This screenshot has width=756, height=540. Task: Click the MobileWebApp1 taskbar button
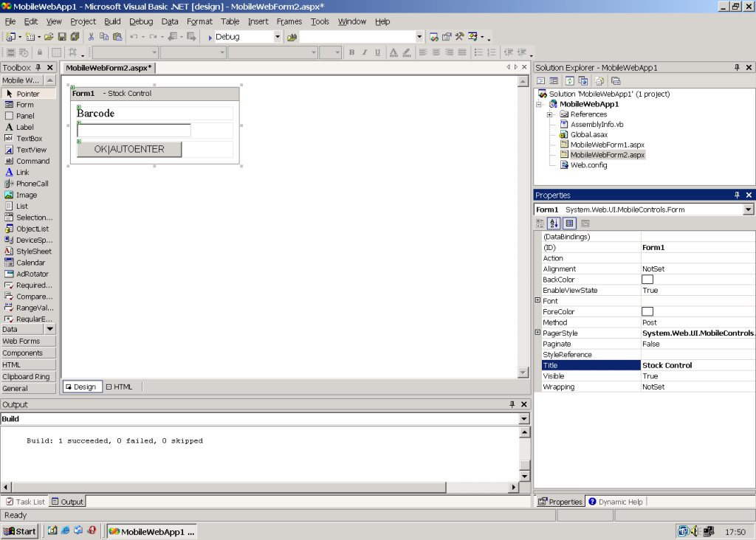pos(152,531)
